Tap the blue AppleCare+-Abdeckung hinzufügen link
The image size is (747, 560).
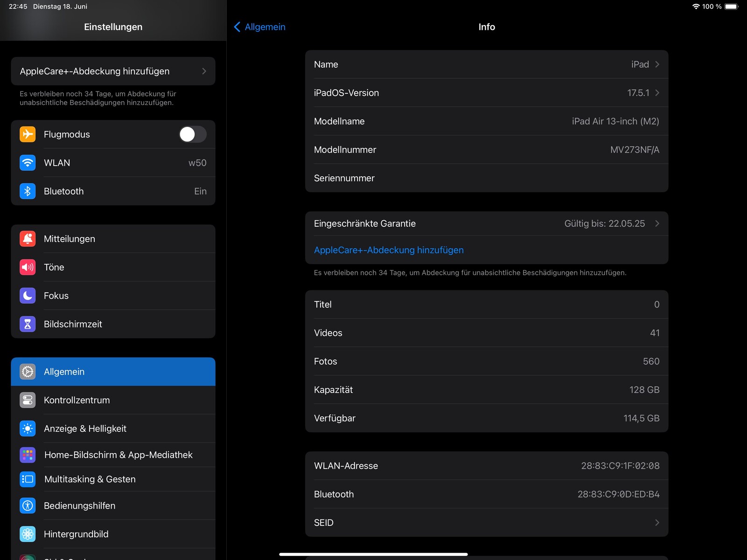click(x=389, y=250)
